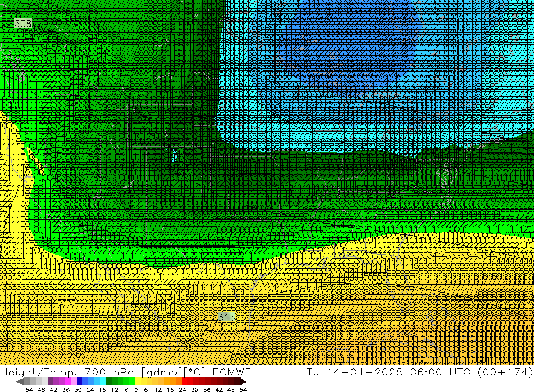Click the Height/Temp. 700 hPa title text
The image size is (535, 392).
[x=67, y=372]
